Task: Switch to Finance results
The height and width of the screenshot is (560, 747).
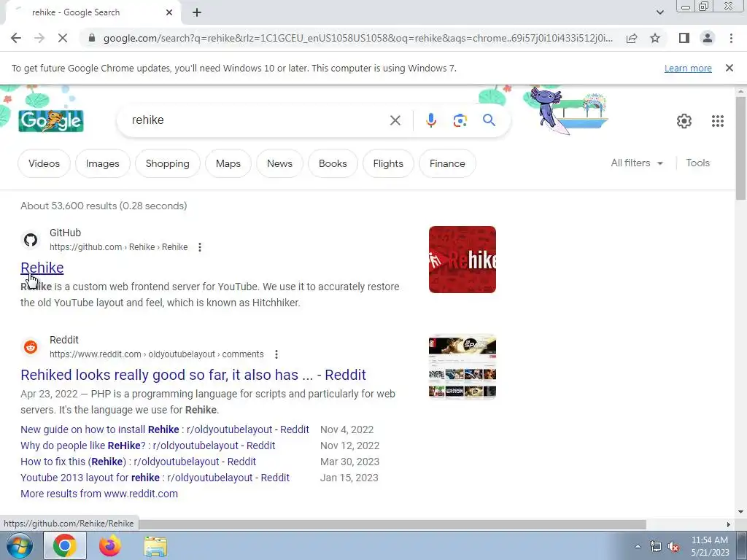Action: point(447,163)
